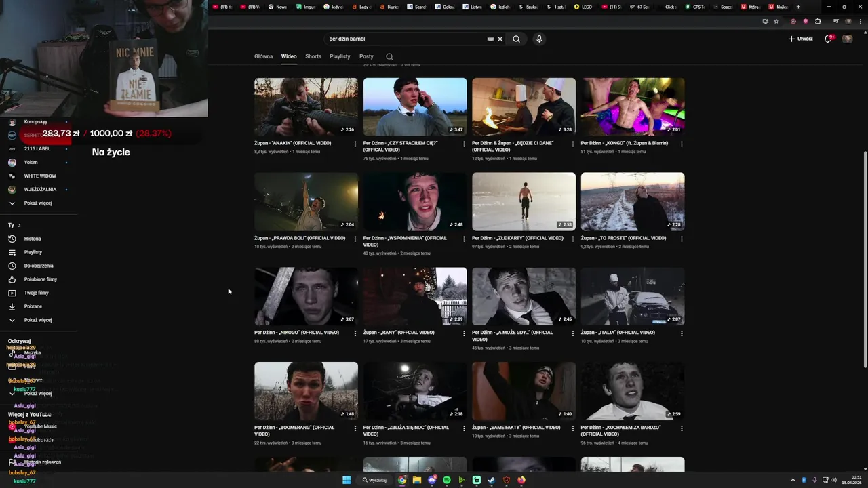Search within the channel using the magnifier

[389, 56]
